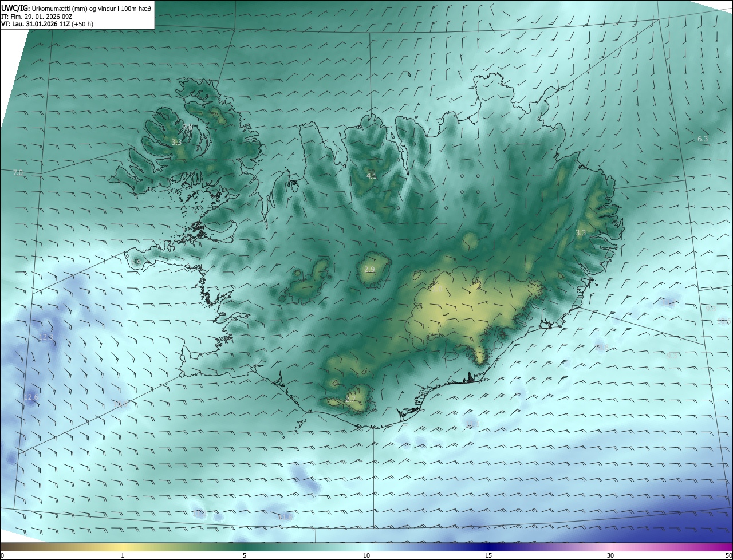The width and height of the screenshot is (733, 560).
Task: Click the '15' tick label on the colorbar
Action: click(x=488, y=555)
